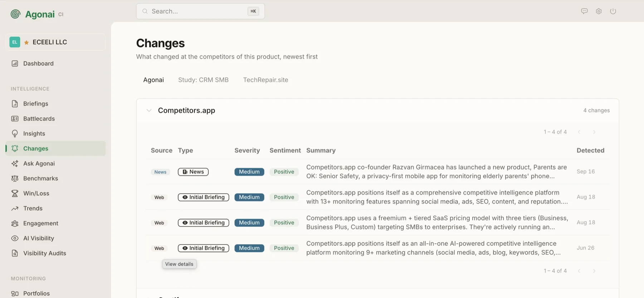Click the Insights lightbulb icon
The height and width of the screenshot is (298, 644).
tap(15, 134)
